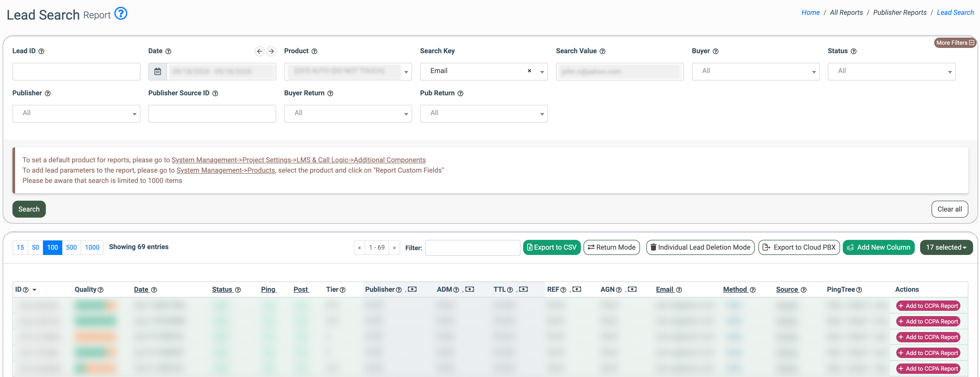Click the ADM column money icon
980x377 pixels.
coord(469,289)
